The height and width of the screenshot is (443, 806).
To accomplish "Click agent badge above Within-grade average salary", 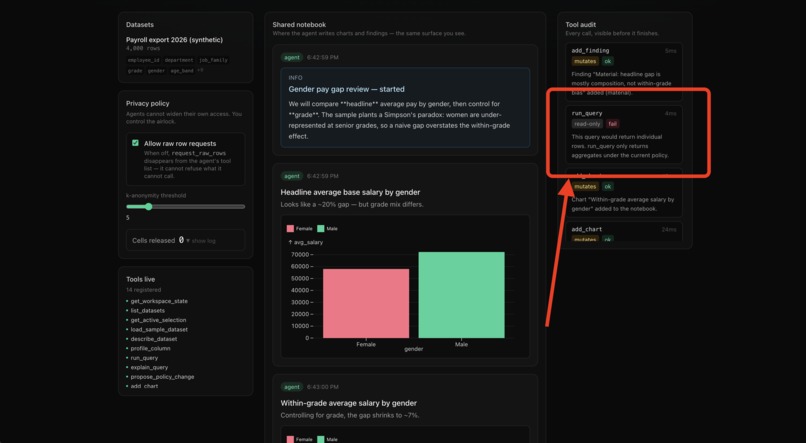I will 292,387.
